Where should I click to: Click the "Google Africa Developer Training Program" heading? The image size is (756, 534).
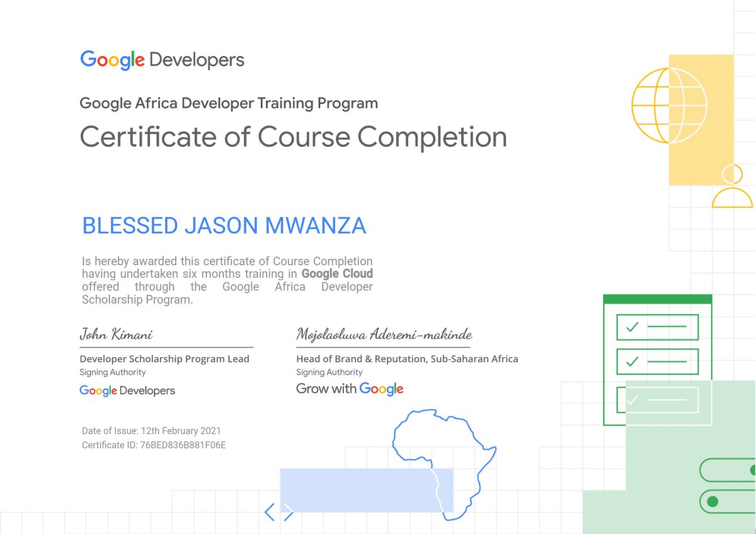[229, 103]
